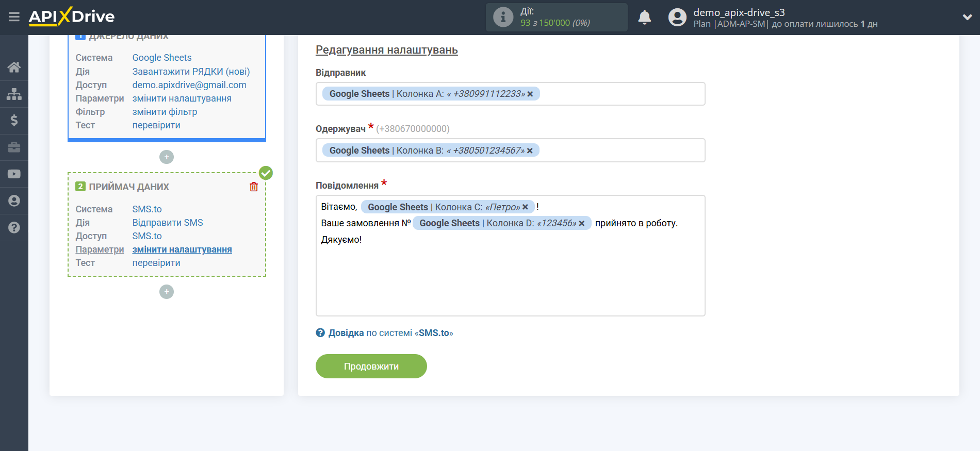The width and height of the screenshot is (980, 451).
Task: Click source змінити налаштування link
Action: point(182,98)
